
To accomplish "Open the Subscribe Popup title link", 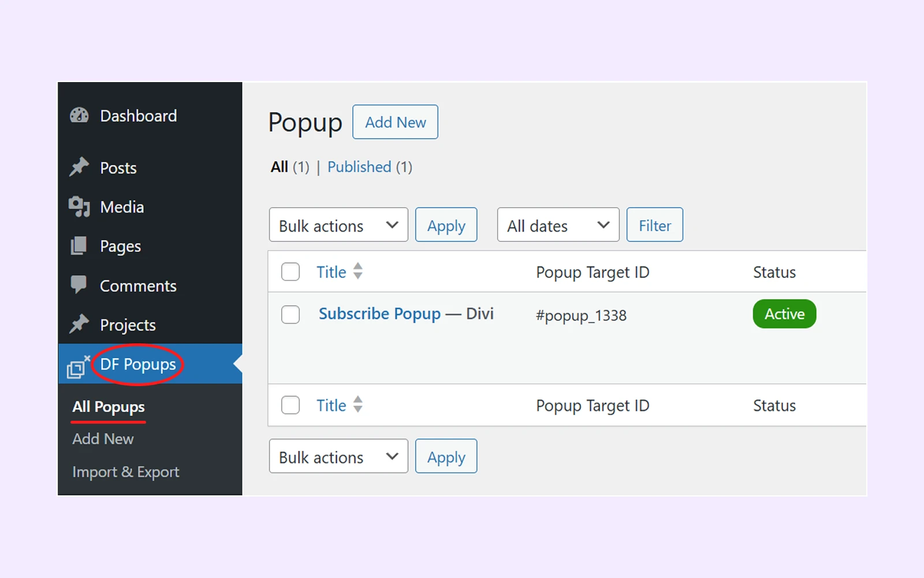I will pyautogui.click(x=379, y=314).
